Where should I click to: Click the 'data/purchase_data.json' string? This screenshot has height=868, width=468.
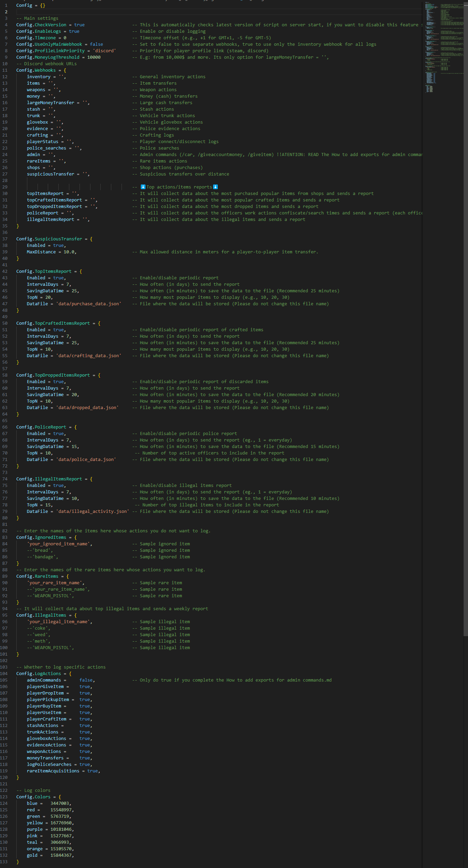[x=89, y=304]
